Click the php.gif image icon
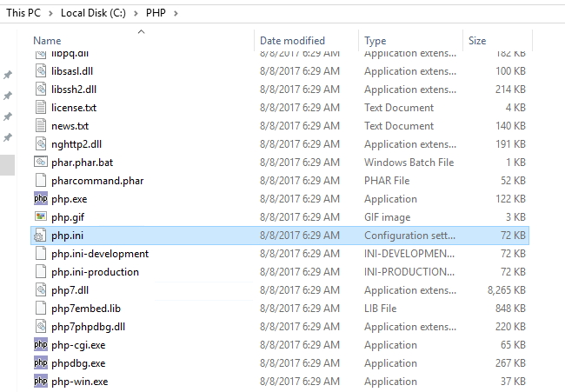565x392 pixels. pyautogui.click(x=41, y=217)
